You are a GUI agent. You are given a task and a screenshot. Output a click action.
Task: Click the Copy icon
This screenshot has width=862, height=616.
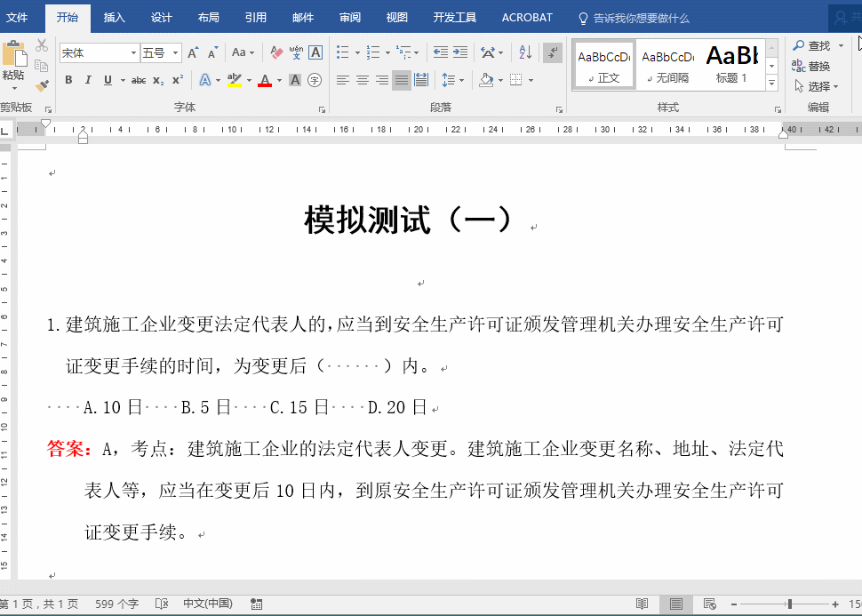coord(41,66)
